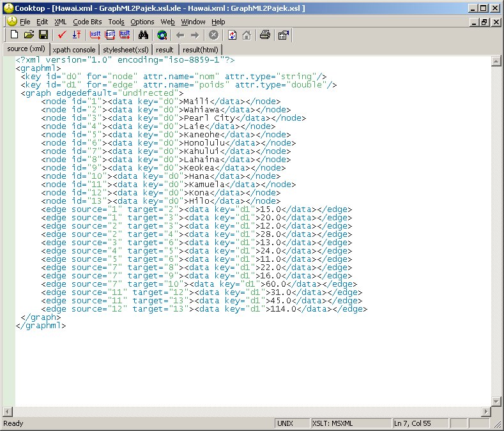Image resolution: width=504 pixels, height=431 pixels.
Task: Expand the Tools menu
Action: pyautogui.click(x=116, y=22)
